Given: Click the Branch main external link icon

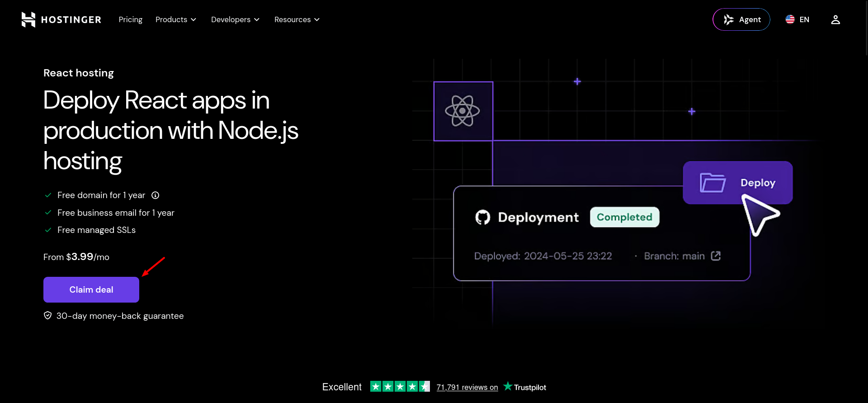Looking at the screenshot, I should pyautogui.click(x=716, y=256).
